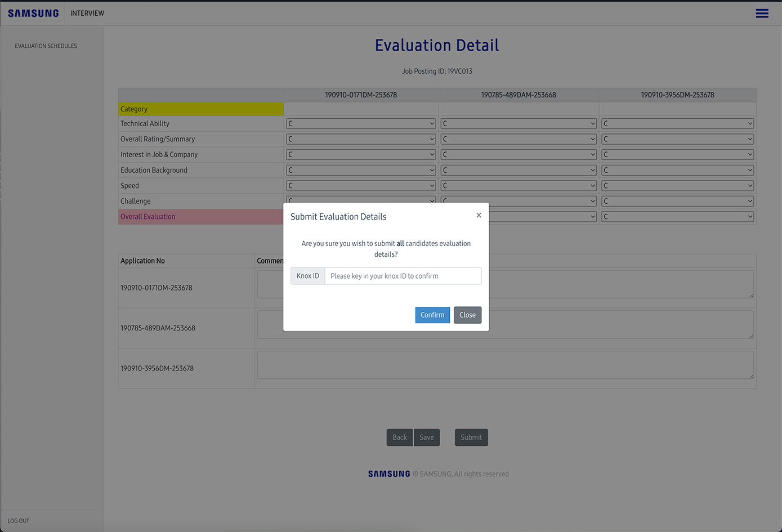This screenshot has width=782, height=532.
Task: Click the Samsung logo in header
Action: coord(33,14)
